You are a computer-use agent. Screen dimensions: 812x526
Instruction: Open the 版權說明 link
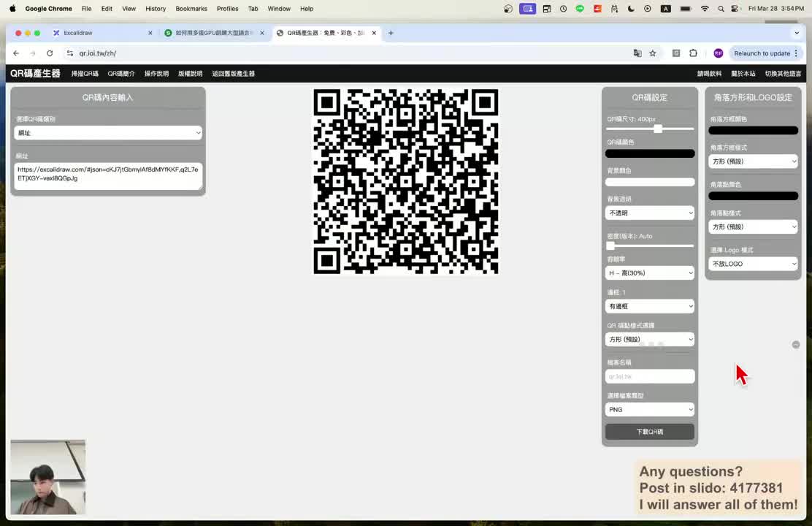(190, 74)
